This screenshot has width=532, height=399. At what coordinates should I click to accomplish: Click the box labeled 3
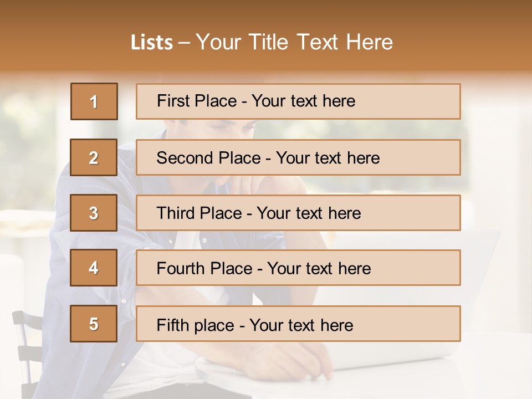click(x=94, y=213)
